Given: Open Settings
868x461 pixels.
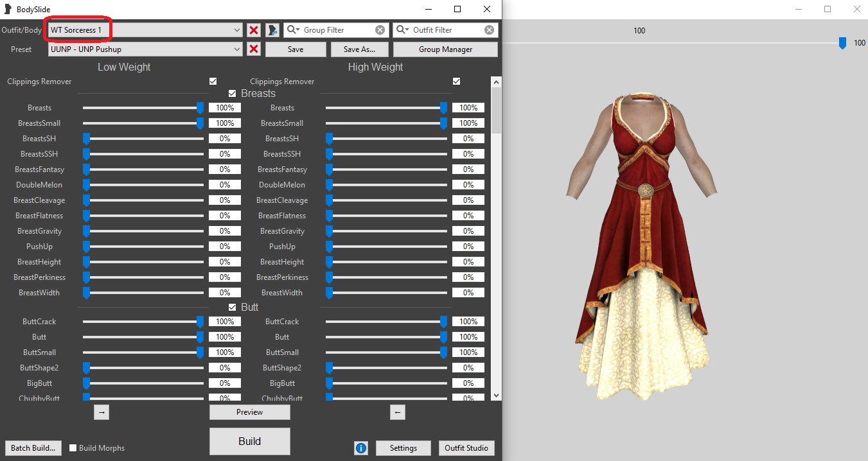Looking at the screenshot, I should (403, 448).
